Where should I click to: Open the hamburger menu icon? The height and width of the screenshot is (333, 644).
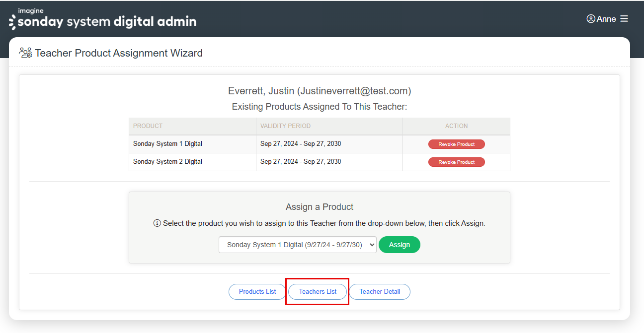624,19
